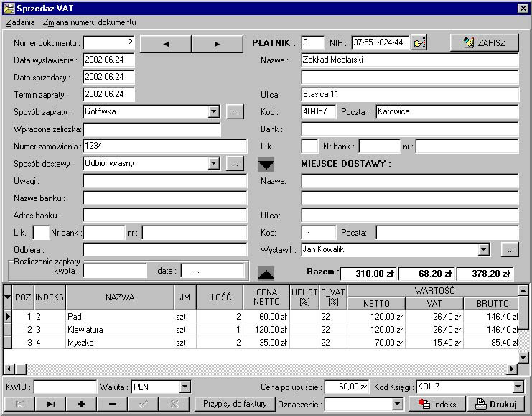Go to next document with right arrow
The height and width of the screenshot is (416, 532).
[218, 44]
